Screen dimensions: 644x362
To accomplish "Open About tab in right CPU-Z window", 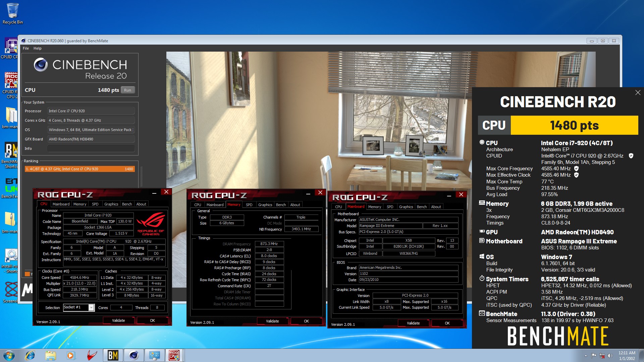I will point(436,206).
